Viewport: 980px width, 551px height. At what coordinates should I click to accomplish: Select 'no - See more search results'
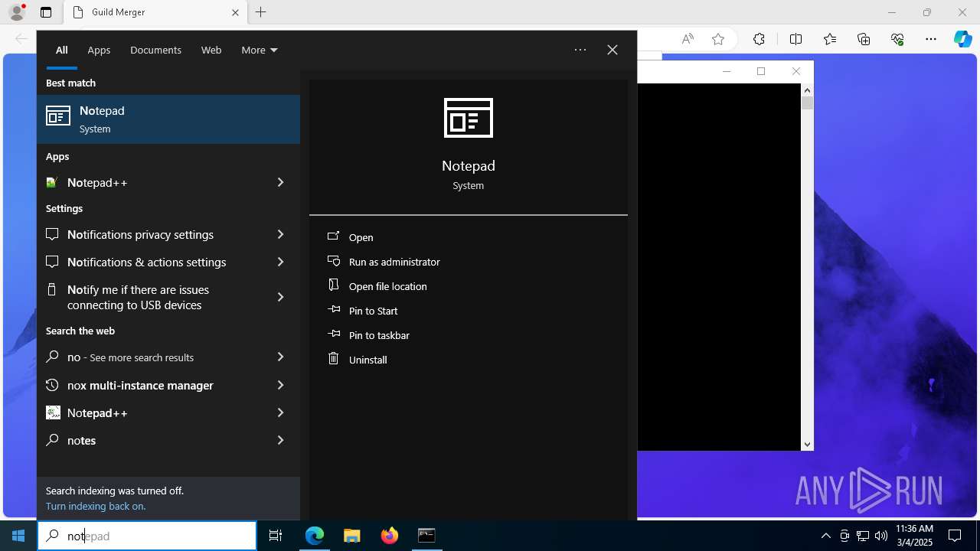click(168, 357)
